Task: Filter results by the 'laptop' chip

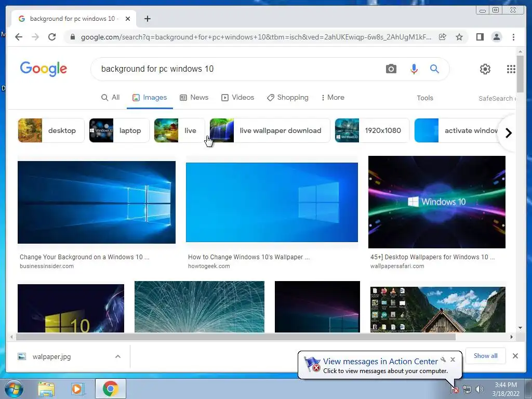Action: [x=119, y=130]
